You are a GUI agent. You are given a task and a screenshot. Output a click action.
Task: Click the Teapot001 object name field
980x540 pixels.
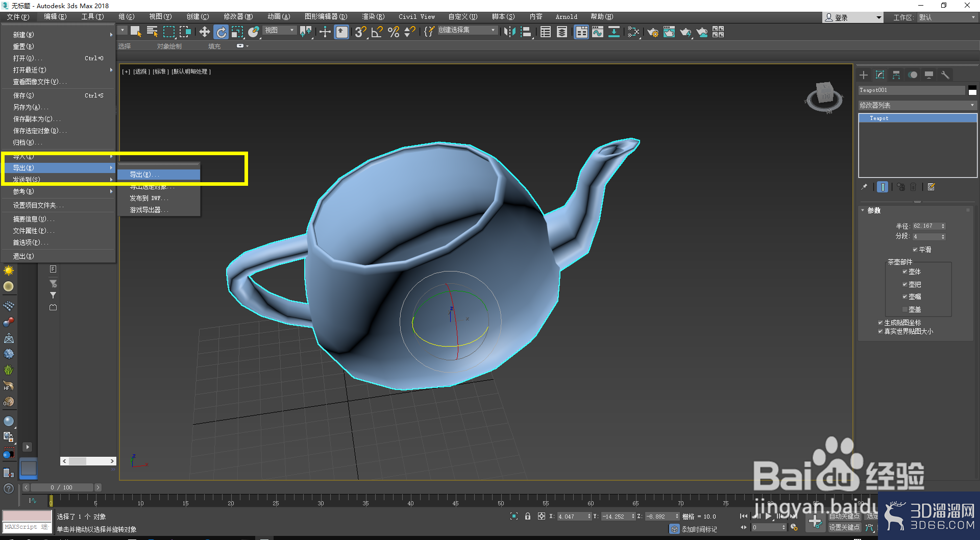(x=912, y=90)
